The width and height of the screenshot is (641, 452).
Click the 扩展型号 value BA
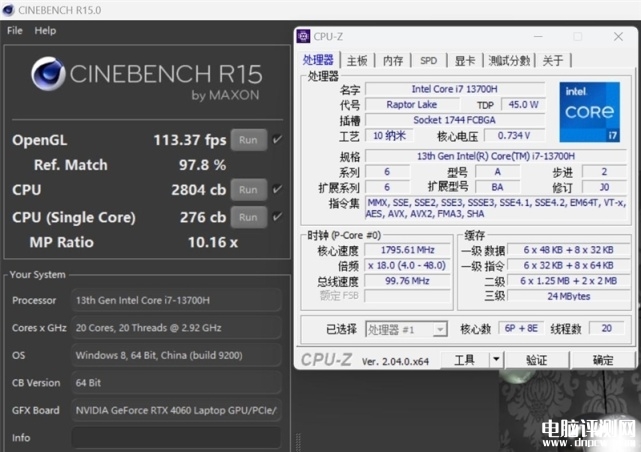pos(498,187)
